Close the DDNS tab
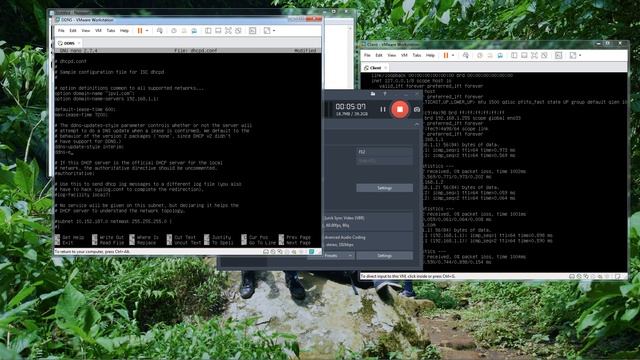This screenshot has height=360, width=640. (79, 43)
